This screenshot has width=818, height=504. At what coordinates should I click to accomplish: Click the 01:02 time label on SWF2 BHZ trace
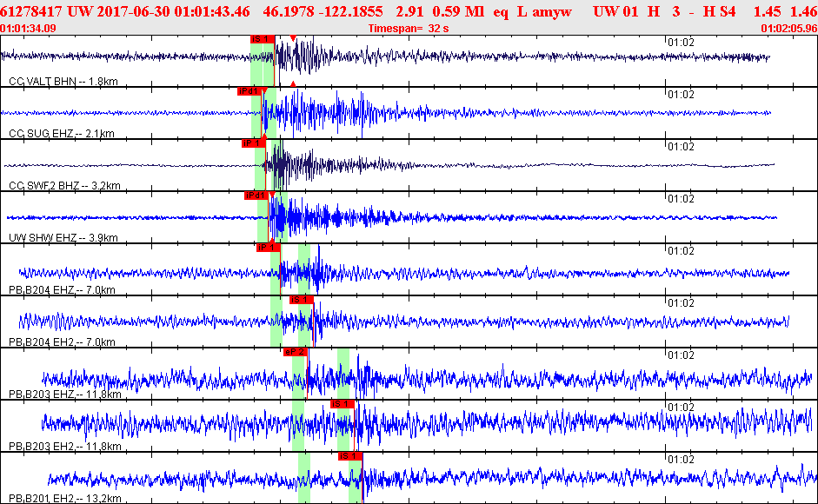pyautogui.click(x=682, y=147)
